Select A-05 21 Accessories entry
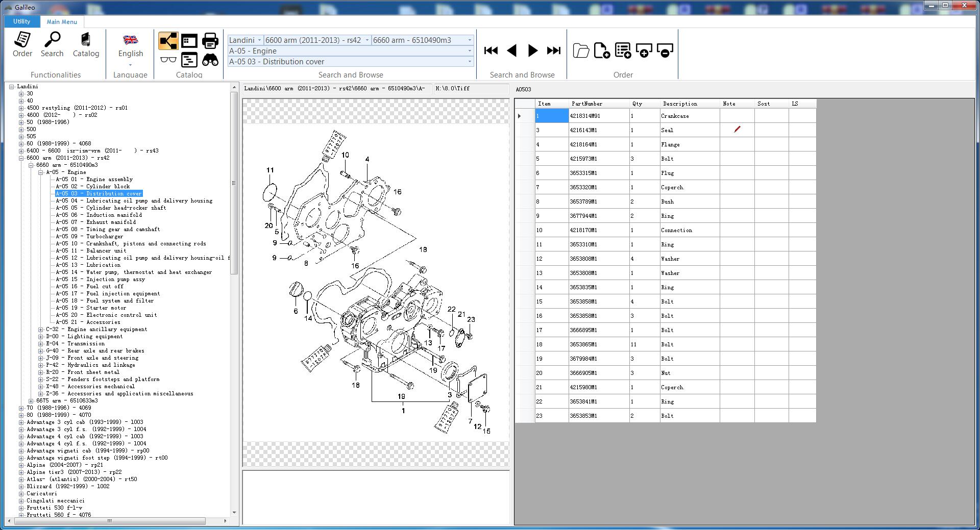 [88, 322]
